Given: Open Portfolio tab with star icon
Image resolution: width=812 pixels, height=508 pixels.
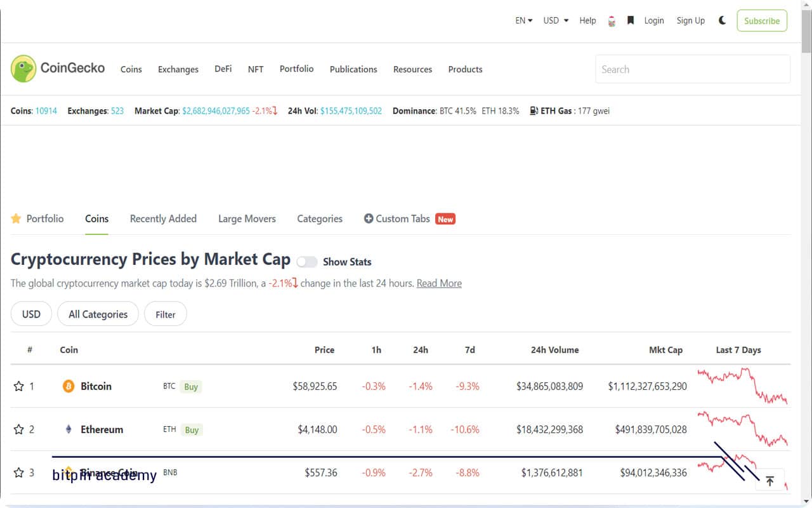Looking at the screenshot, I should [x=37, y=218].
